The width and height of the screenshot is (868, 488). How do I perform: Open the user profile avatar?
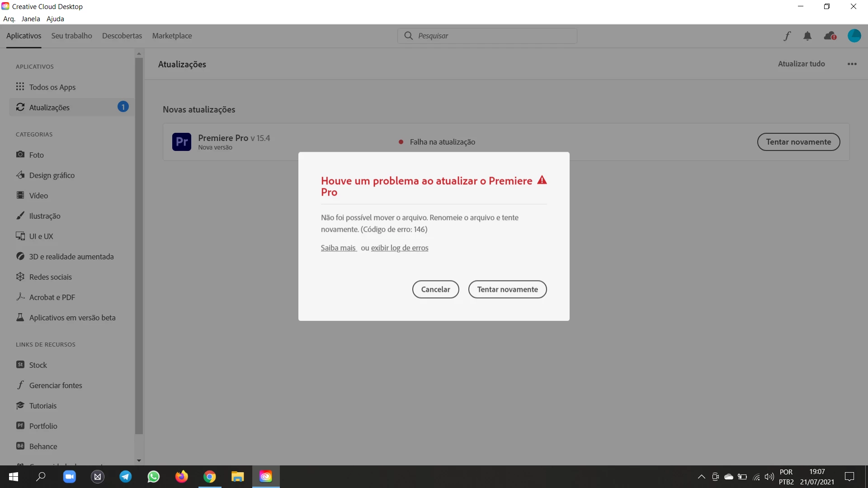(854, 36)
